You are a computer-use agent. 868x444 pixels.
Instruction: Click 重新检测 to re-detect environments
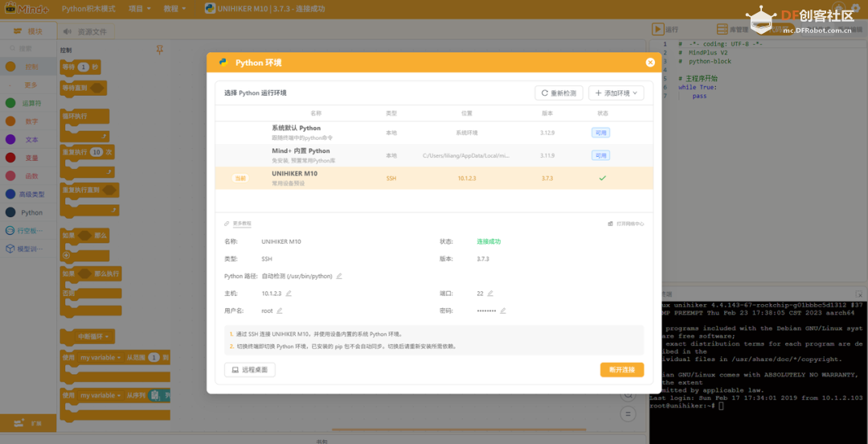tap(559, 93)
